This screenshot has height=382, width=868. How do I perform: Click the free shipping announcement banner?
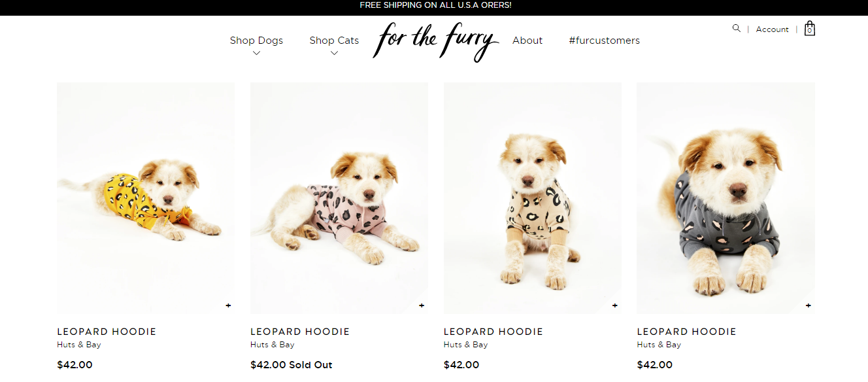(435, 5)
